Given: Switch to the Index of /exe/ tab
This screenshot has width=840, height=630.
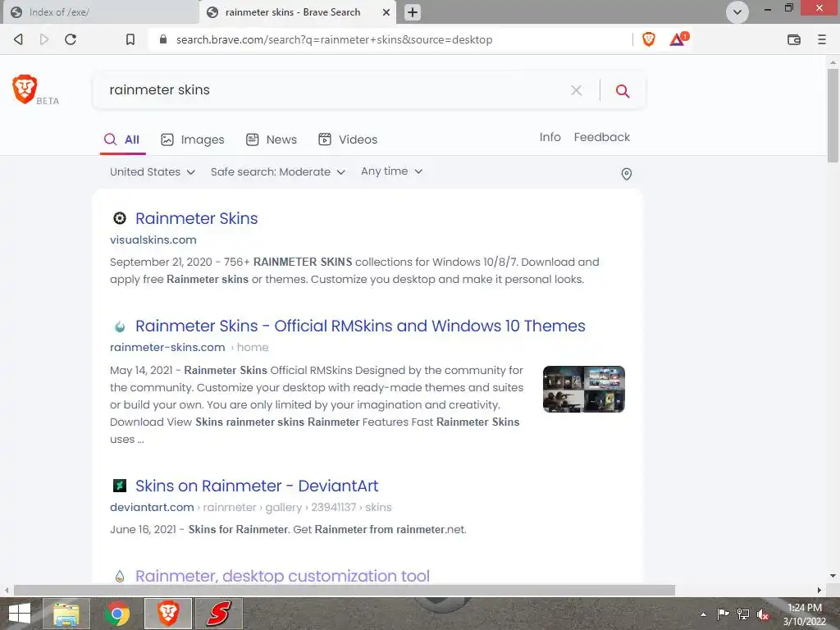Looking at the screenshot, I should coord(99,12).
